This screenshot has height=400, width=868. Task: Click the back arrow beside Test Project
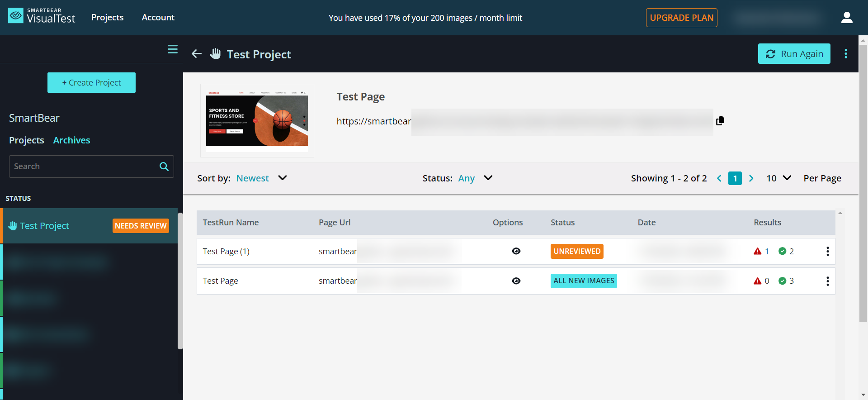coord(196,54)
